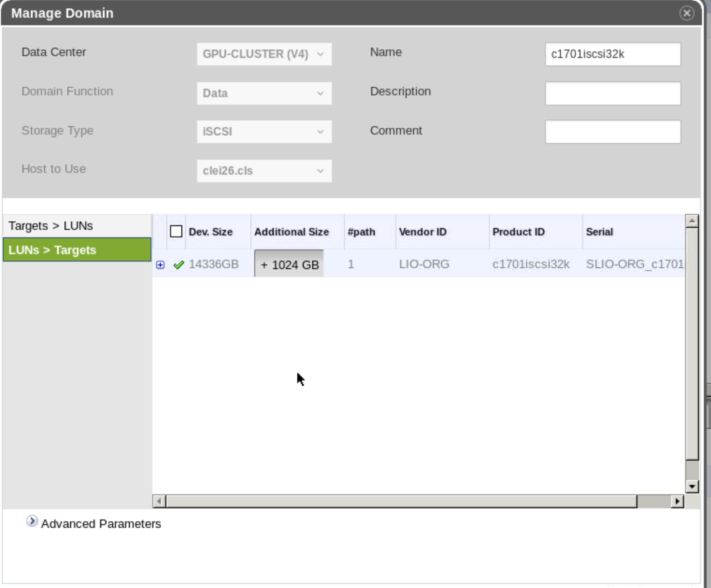Click the + 1024 GB additional size button

(289, 265)
